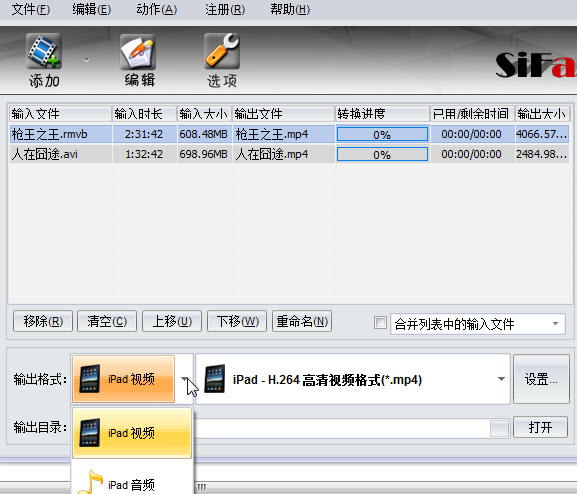The image size is (577, 494).
Task: Expand the small arrow beside 添加
Action: (x=86, y=60)
